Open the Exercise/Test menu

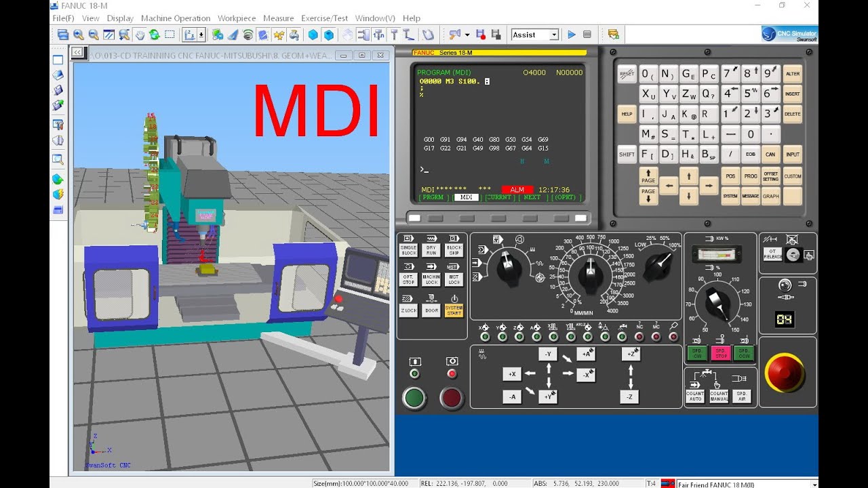coord(324,18)
